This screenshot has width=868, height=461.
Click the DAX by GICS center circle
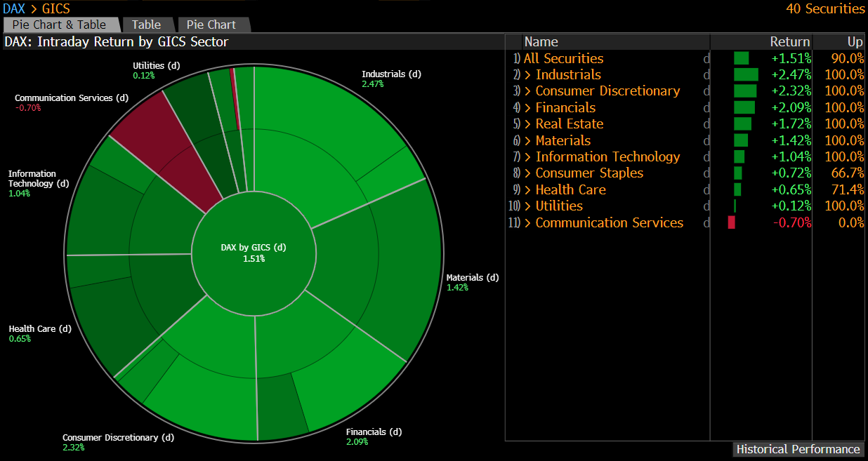(254, 253)
